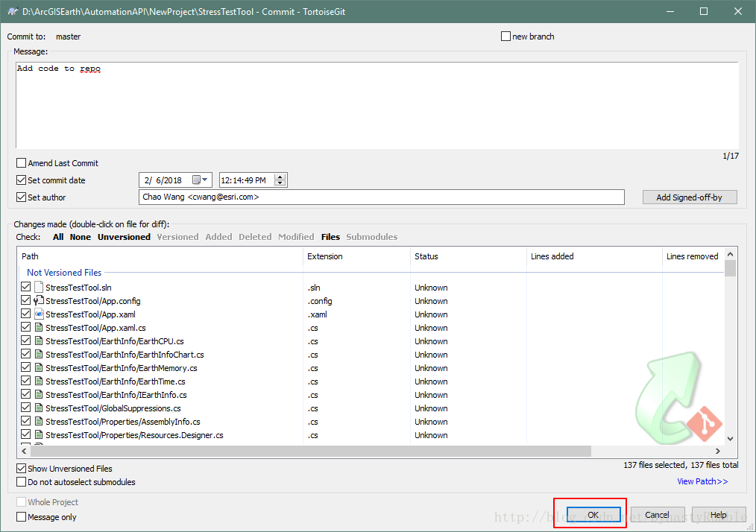Select StressTestTool/Properties/AssemblyInfo.cs row
Image resolution: width=756 pixels, height=532 pixels.
pos(371,422)
